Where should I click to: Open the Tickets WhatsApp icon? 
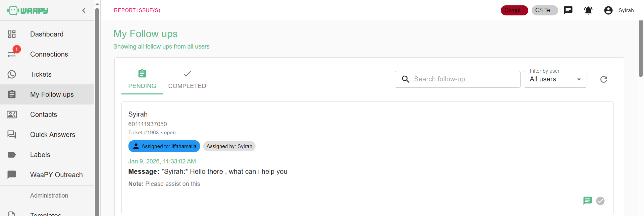pos(12,74)
